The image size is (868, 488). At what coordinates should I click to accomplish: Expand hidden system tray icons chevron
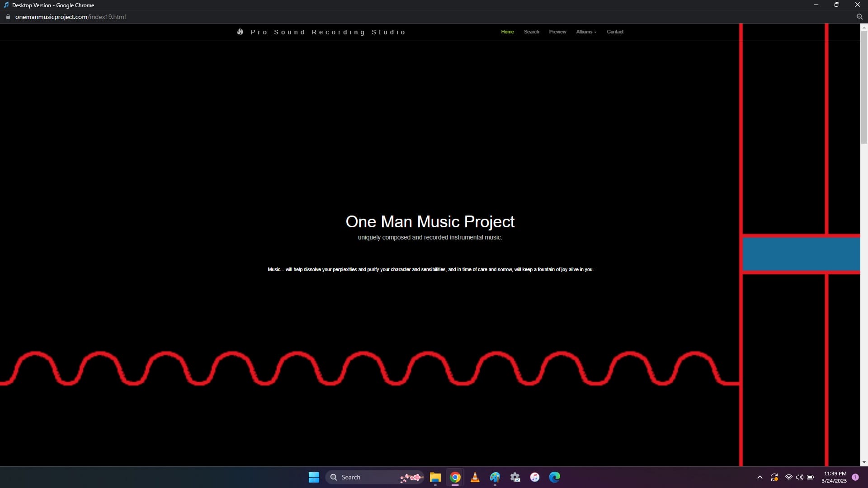click(760, 477)
